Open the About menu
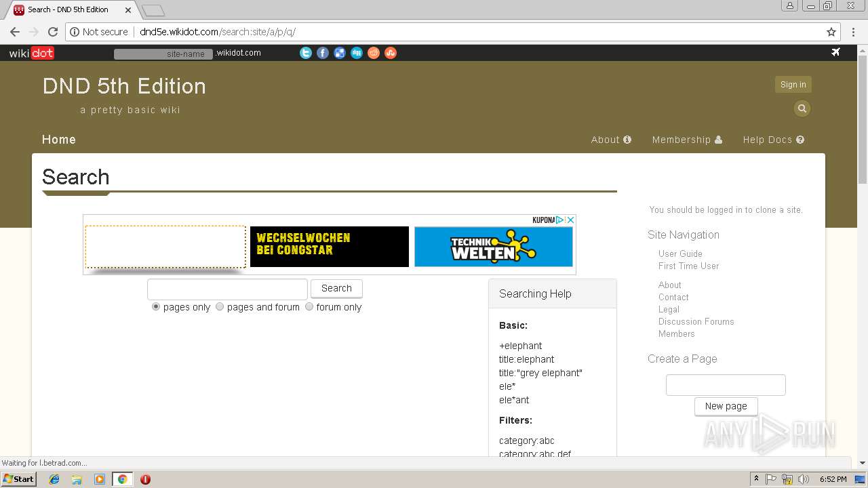 click(x=611, y=140)
